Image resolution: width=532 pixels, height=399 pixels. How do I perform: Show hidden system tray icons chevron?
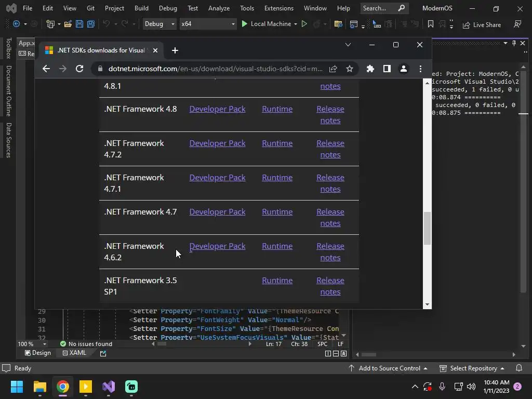point(415,387)
